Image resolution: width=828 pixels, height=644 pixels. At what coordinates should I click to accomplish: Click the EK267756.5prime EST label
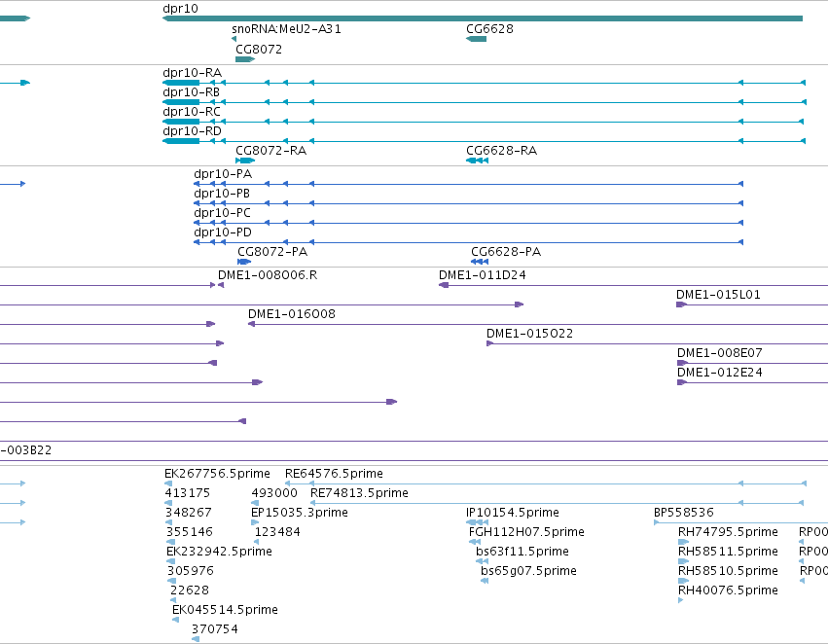click(x=217, y=474)
